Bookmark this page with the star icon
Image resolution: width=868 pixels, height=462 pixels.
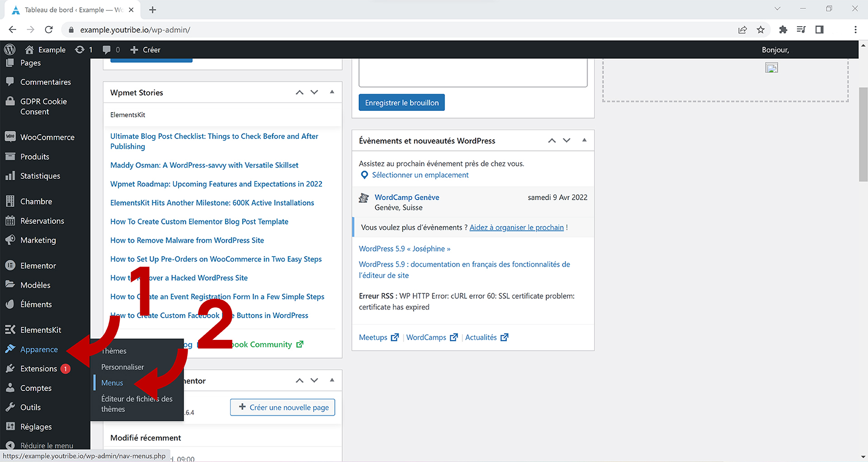(761, 30)
